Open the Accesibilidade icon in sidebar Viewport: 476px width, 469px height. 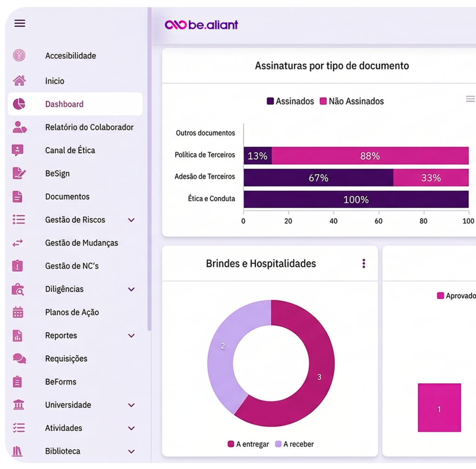click(19, 56)
